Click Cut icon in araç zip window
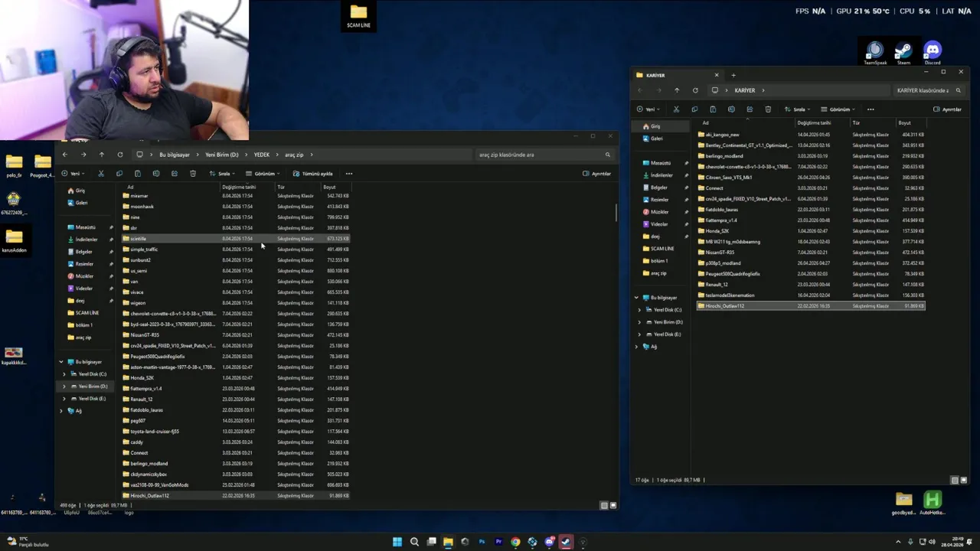This screenshot has height=551, width=980. click(101, 174)
